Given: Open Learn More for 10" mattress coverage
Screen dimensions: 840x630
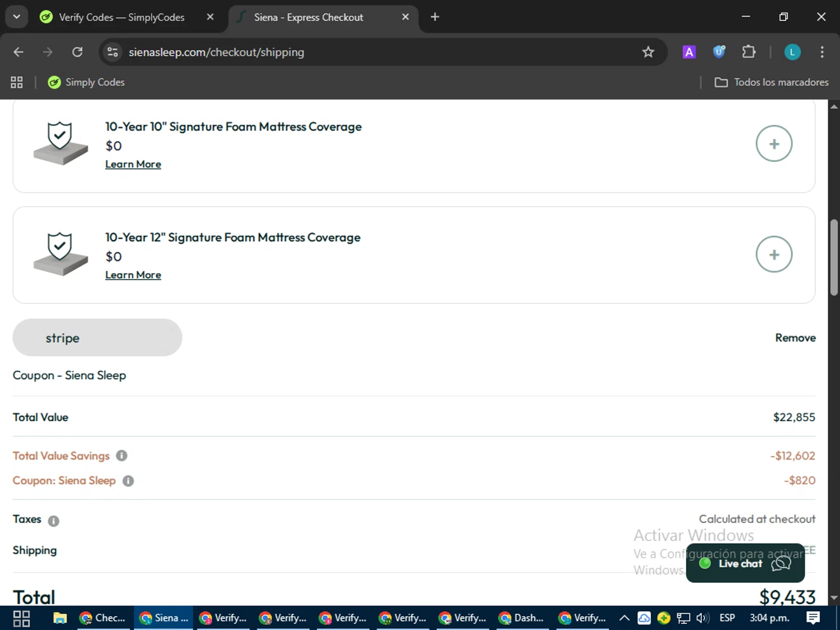Looking at the screenshot, I should (133, 164).
